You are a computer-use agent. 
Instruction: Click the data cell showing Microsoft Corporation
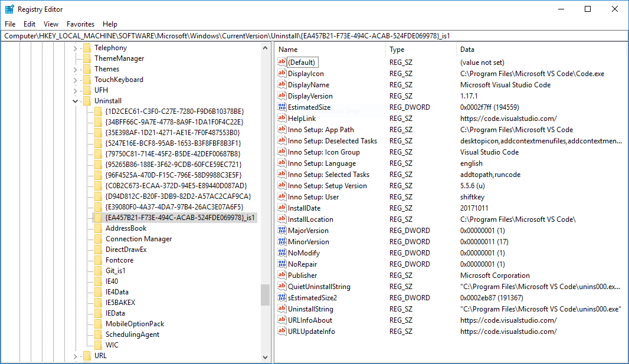[x=495, y=276]
